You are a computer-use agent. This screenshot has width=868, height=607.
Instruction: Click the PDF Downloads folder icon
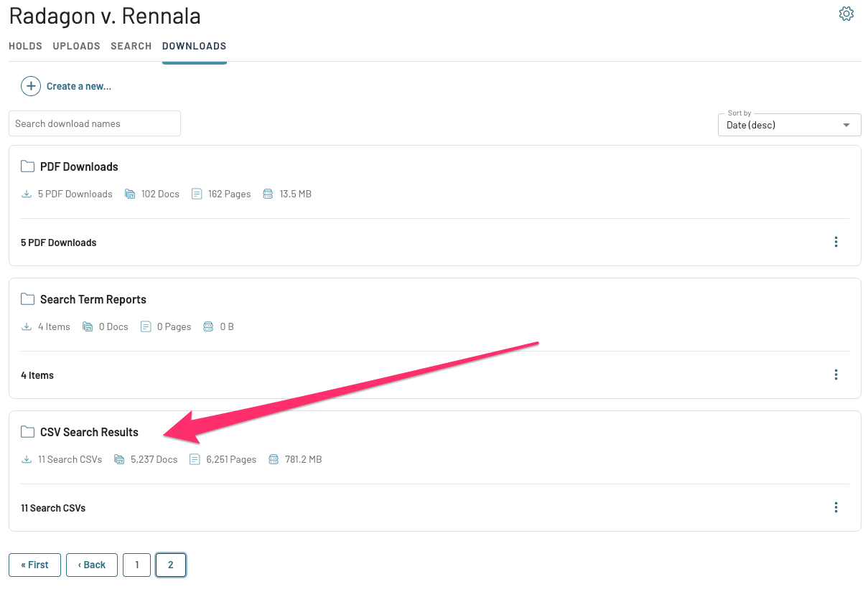pos(27,166)
